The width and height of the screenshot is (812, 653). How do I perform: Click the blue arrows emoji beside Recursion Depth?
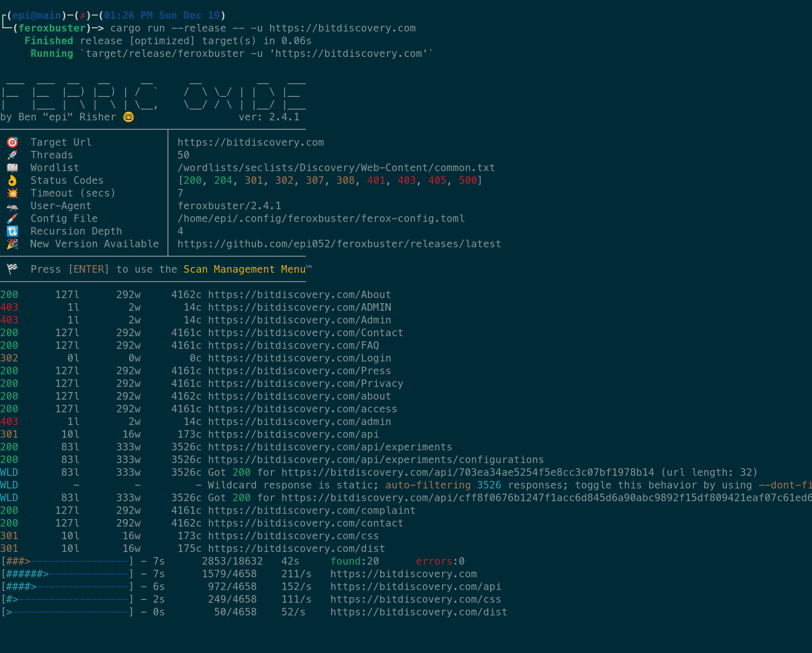tap(12, 231)
